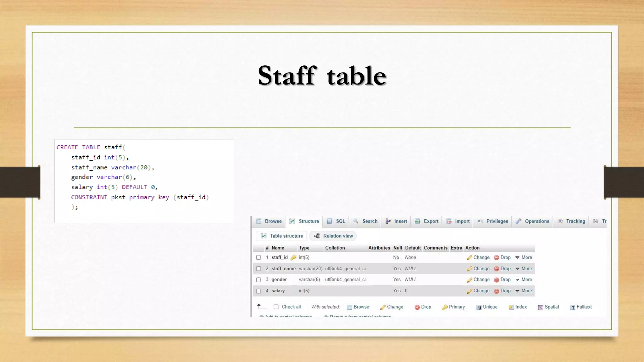Tick the gender row checkbox
The height and width of the screenshot is (362, 644).
(x=258, y=280)
